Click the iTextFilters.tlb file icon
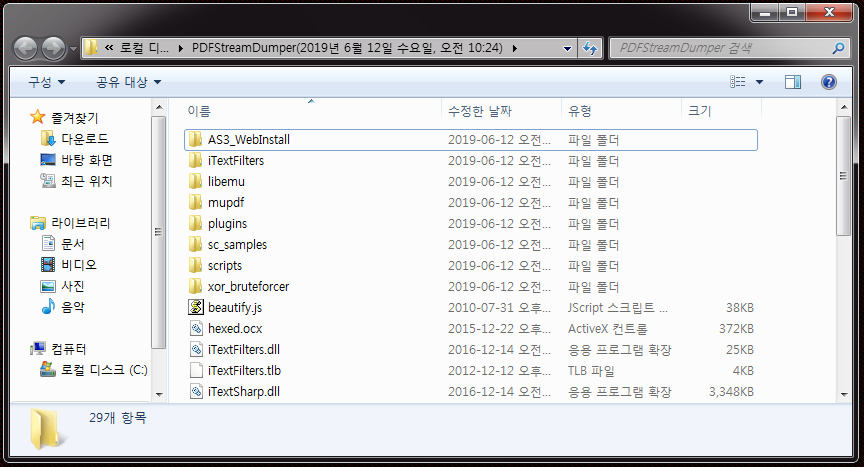Viewport: 864px width, 467px height. [196, 370]
